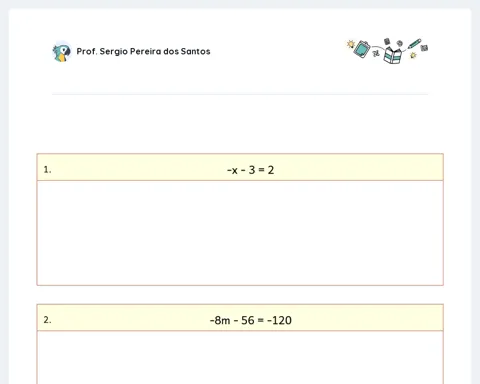Click the professor name Sergio Pereira dos Santos
This screenshot has height=384, width=480.
143,51
